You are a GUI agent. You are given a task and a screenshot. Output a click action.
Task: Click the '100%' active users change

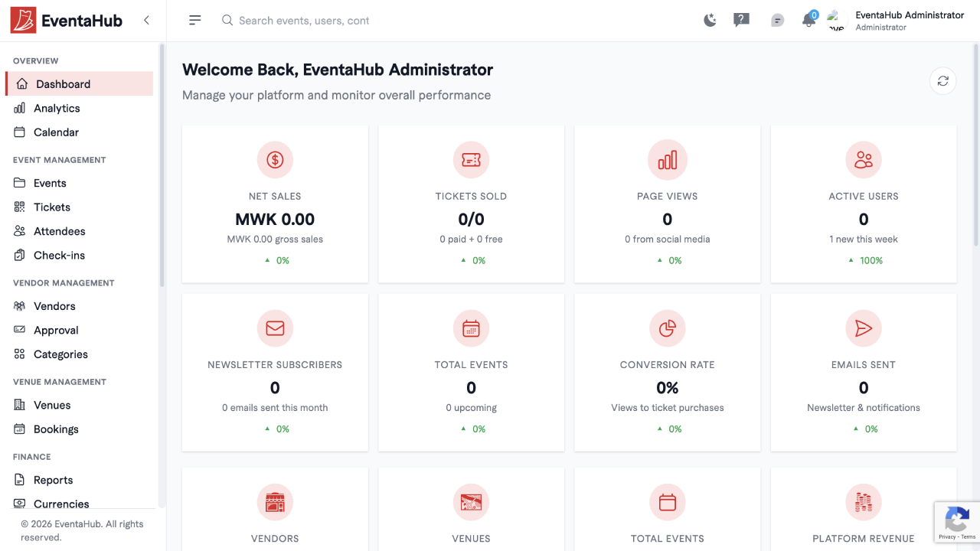871,261
